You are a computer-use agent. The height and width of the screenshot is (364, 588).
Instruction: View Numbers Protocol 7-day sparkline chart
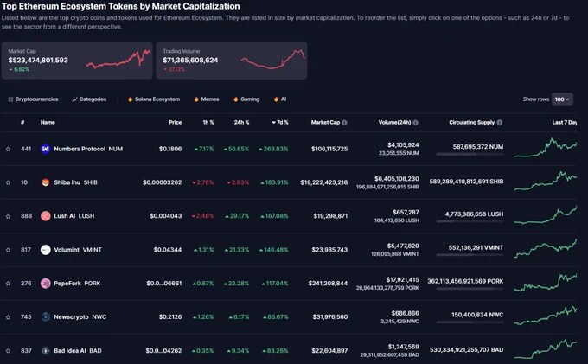[546, 147]
